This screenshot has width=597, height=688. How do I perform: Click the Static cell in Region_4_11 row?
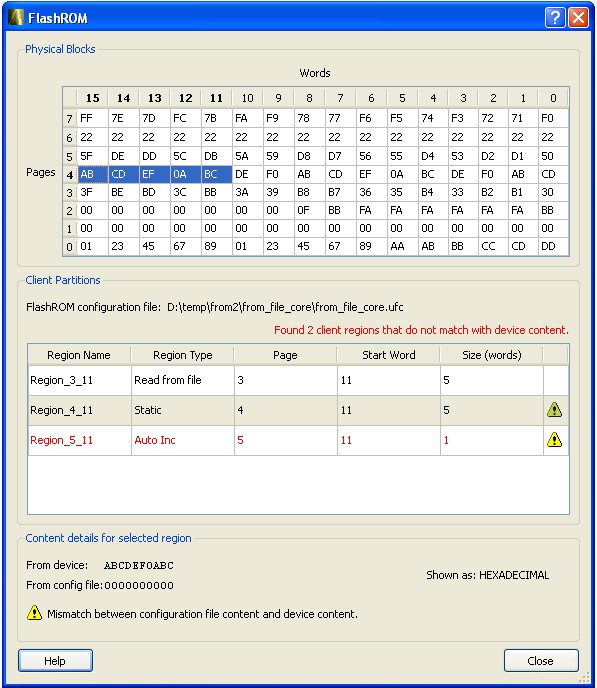click(182, 410)
